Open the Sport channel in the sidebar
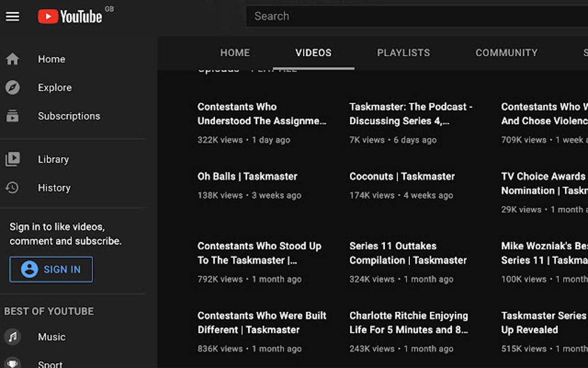 tap(50, 362)
